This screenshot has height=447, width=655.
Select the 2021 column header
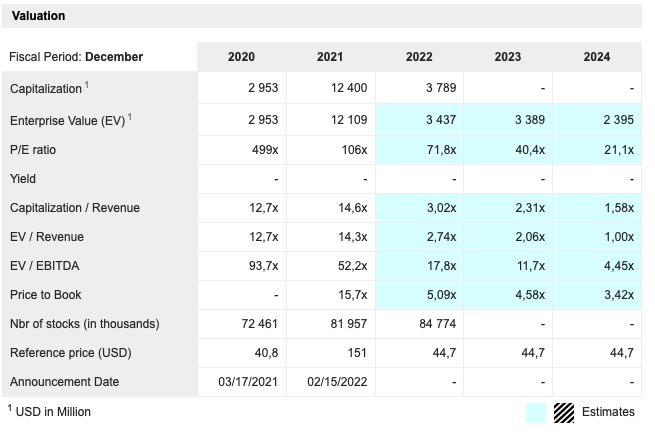[330, 57]
